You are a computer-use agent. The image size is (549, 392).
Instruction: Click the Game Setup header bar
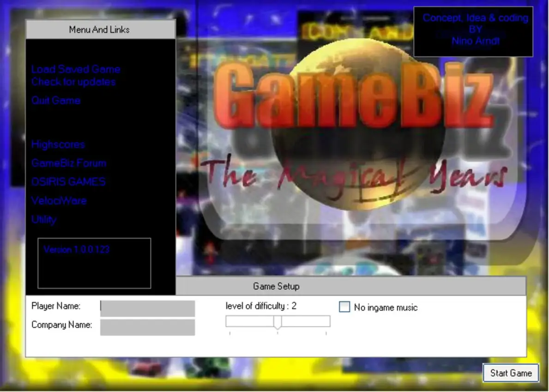click(276, 286)
